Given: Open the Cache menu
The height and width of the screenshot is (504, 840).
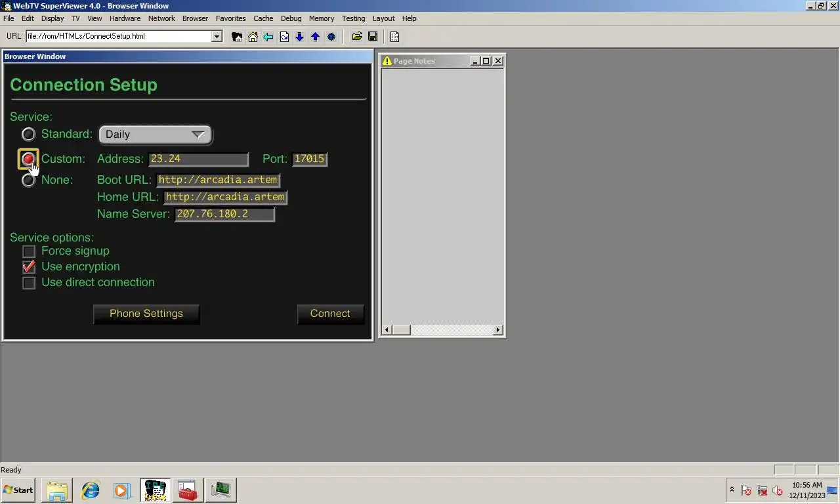Looking at the screenshot, I should click(263, 18).
